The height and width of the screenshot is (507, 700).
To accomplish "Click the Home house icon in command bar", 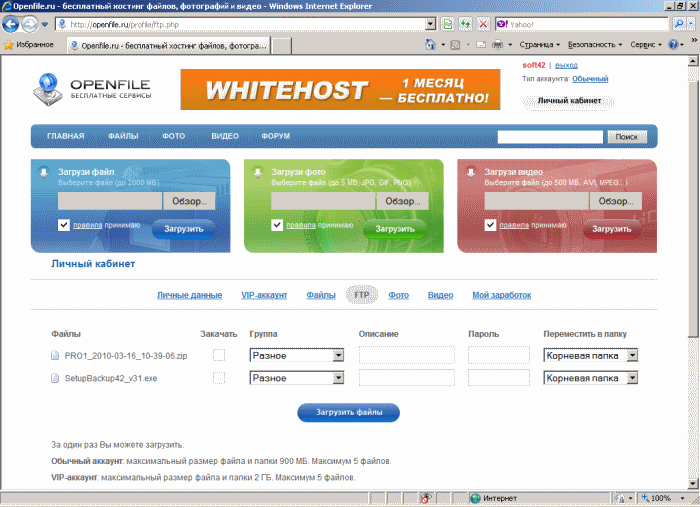I will 430,45.
